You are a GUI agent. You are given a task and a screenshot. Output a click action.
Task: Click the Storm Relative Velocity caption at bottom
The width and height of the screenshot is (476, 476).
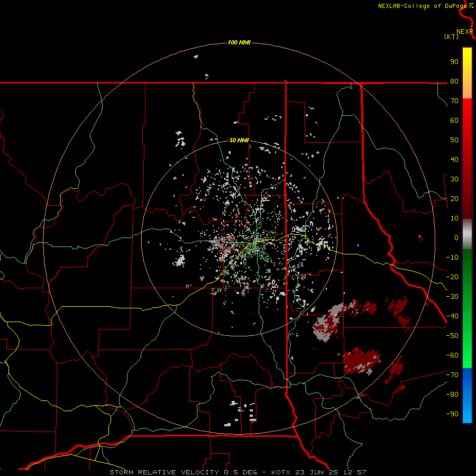(x=237, y=472)
